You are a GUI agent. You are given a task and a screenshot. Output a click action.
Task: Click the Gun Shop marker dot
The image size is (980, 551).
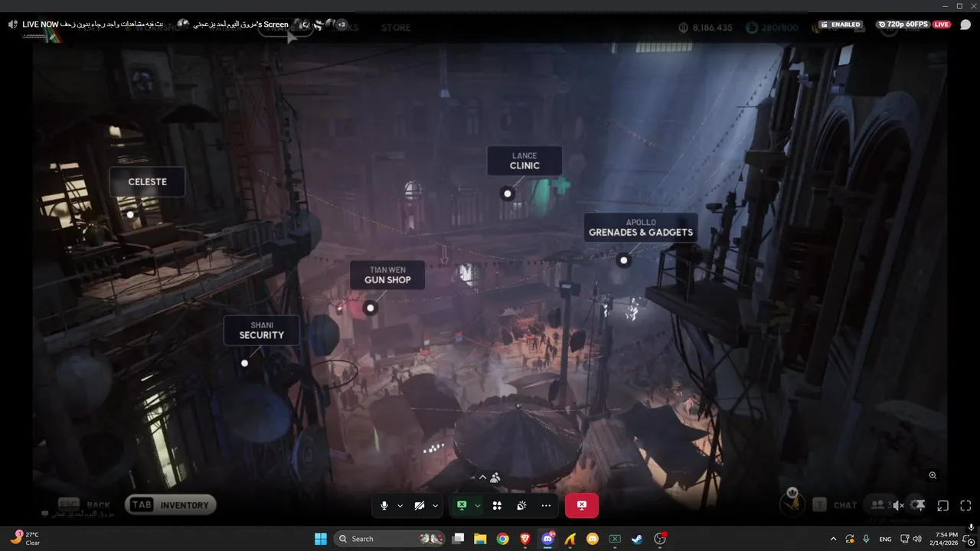click(371, 308)
